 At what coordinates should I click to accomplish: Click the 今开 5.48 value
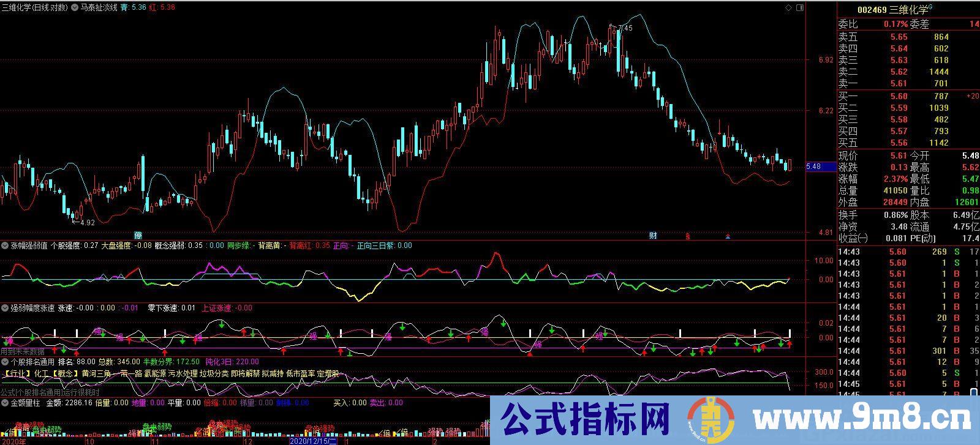[x=970, y=156]
